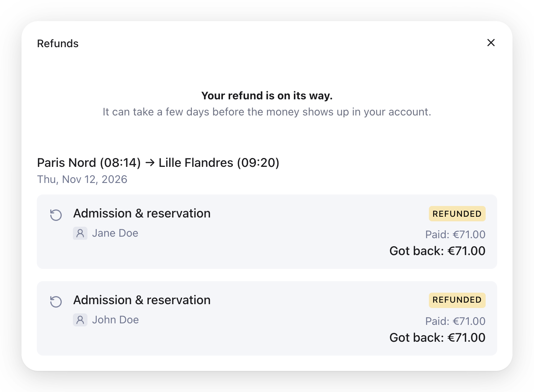Click "Paid: €71.00" in Jane Doe's card
Screen dimensions: 534x392
tap(455, 234)
